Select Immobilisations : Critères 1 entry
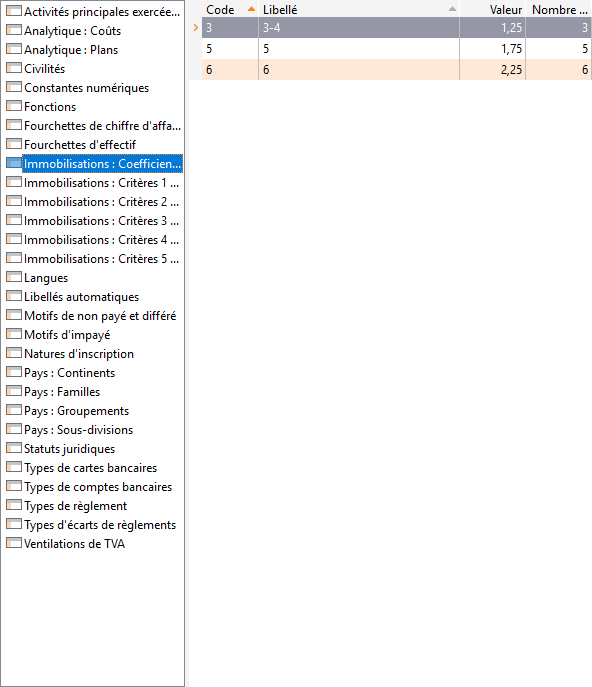The width and height of the screenshot is (592, 687). pyautogui.click(x=101, y=183)
